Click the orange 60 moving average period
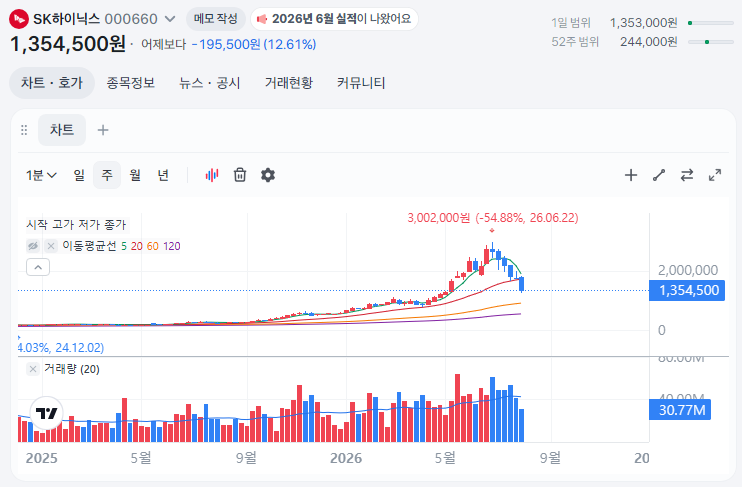This screenshot has height=487, width=742. click(152, 246)
